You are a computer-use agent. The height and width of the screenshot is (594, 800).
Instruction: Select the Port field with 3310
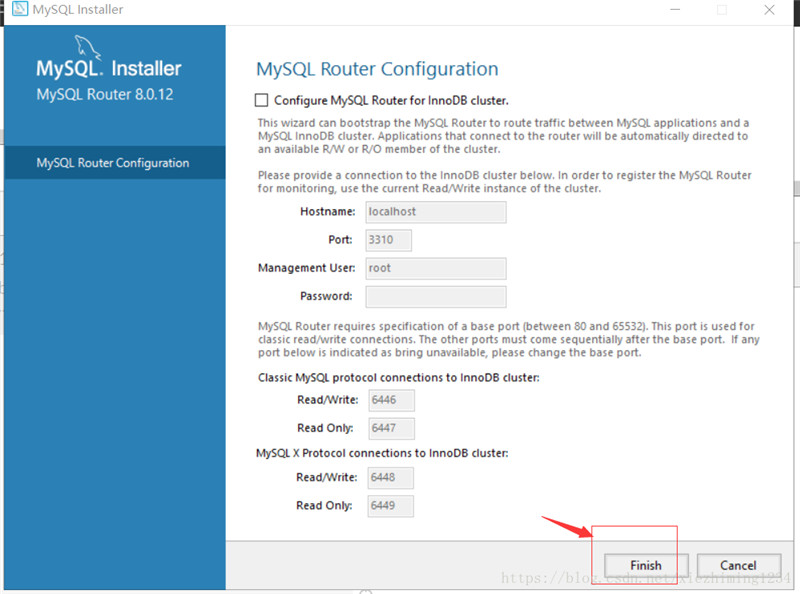click(389, 240)
